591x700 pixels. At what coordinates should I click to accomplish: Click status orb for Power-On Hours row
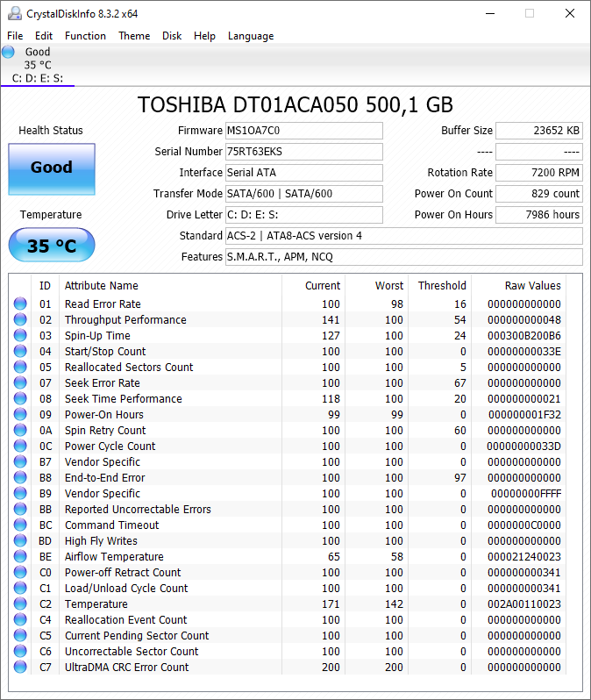click(x=20, y=414)
